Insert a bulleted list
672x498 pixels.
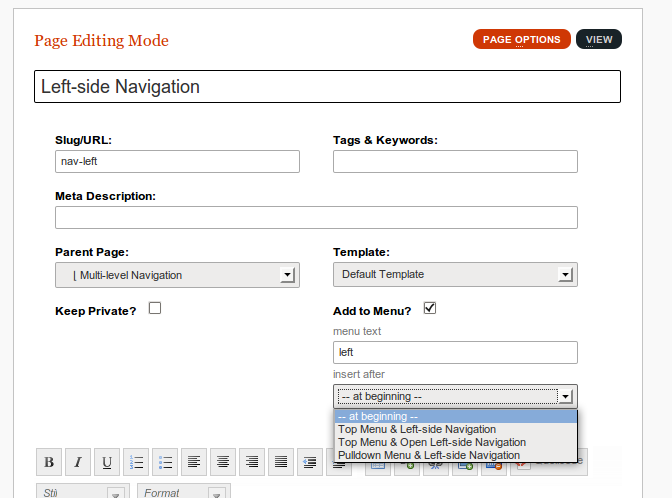pyautogui.click(x=166, y=462)
